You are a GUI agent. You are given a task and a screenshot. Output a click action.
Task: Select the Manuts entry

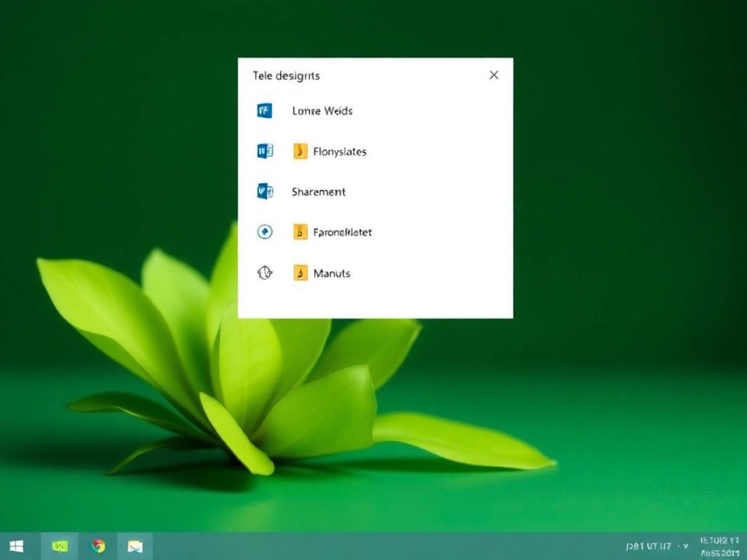(332, 273)
